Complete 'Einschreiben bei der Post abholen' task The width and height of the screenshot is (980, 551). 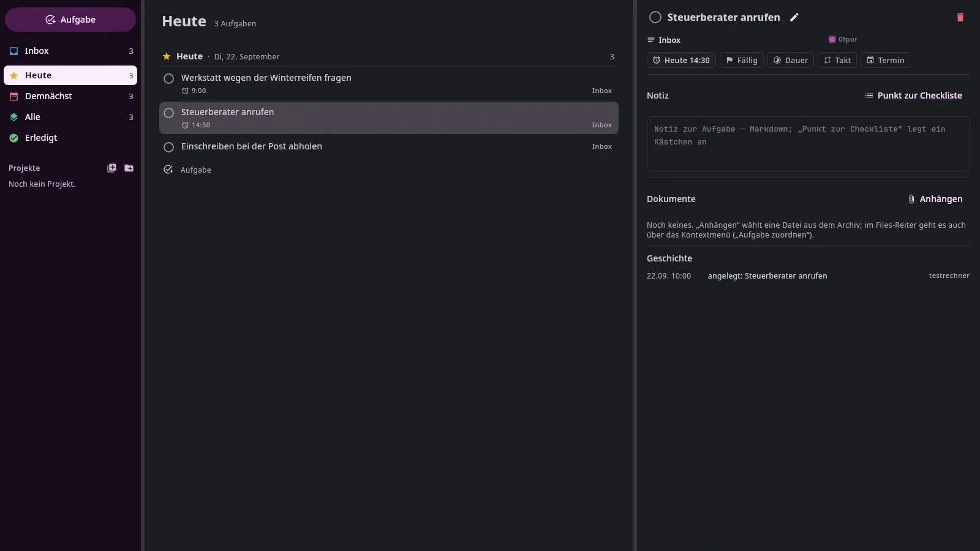pyautogui.click(x=169, y=147)
